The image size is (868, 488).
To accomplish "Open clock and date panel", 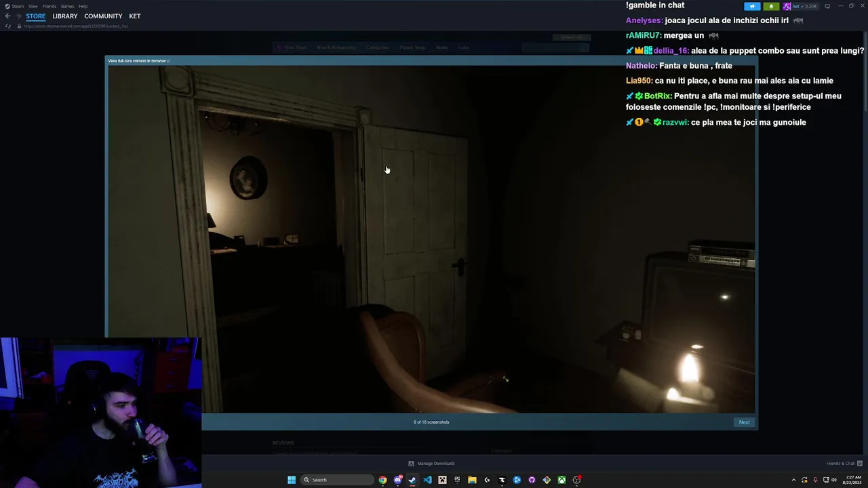I will [x=852, y=480].
